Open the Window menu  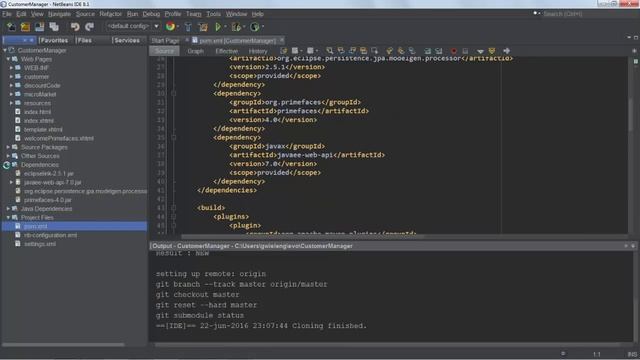point(236,14)
